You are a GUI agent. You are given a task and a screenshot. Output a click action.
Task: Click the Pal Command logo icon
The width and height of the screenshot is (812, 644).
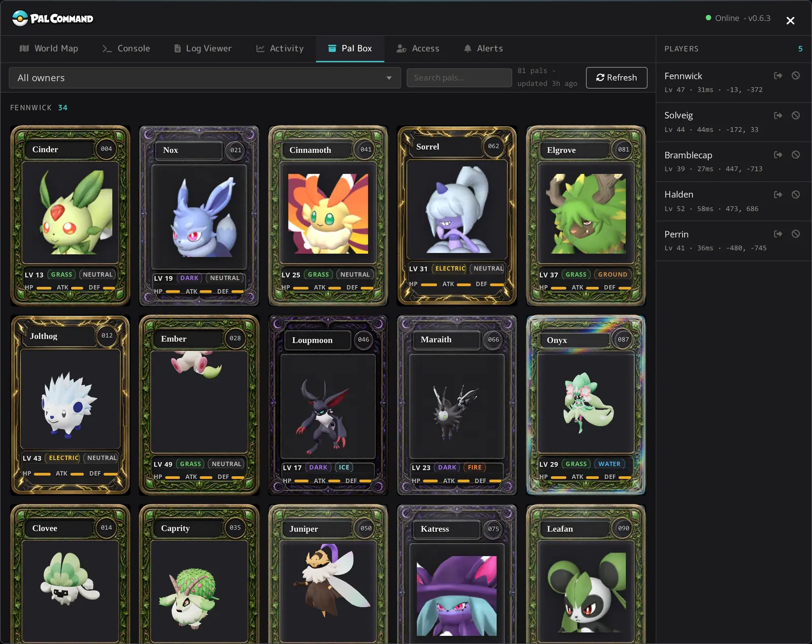[x=20, y=18]
